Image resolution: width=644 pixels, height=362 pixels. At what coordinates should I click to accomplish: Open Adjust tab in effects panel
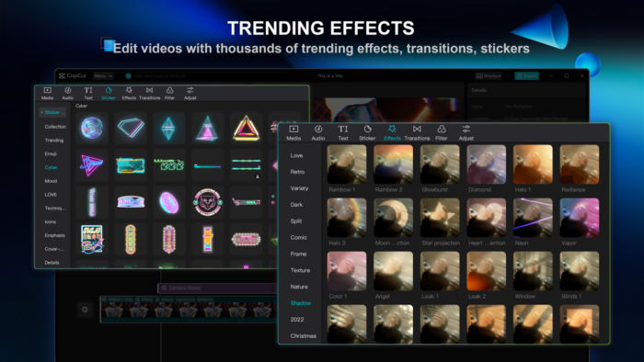466,133
